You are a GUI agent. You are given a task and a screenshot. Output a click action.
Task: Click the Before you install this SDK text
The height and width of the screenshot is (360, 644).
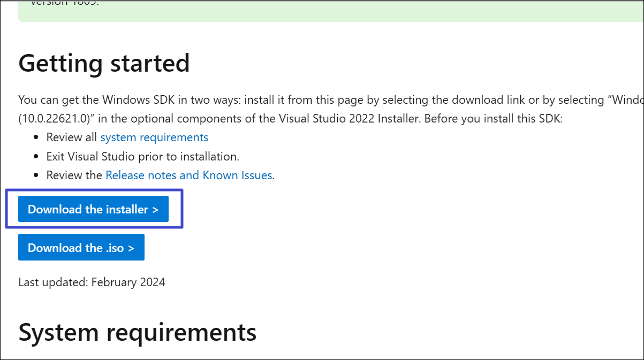pyautogui.click(x=493, y=118)
